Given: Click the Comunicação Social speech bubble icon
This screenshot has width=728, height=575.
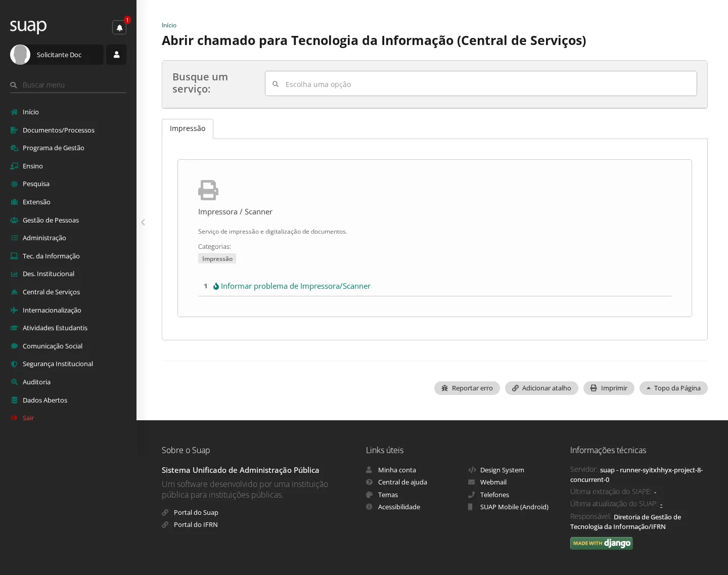Looking at the screenshot, I should pyautogui.click(x=14, y=346).
